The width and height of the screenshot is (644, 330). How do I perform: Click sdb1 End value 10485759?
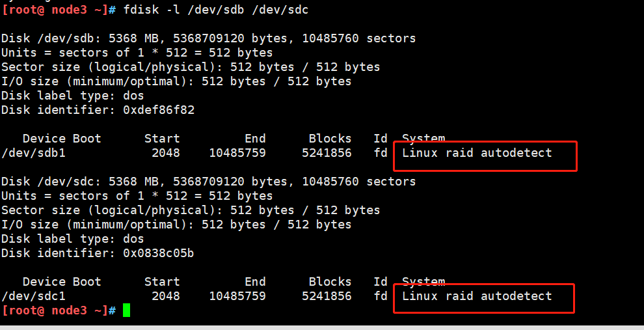point(237,153)
